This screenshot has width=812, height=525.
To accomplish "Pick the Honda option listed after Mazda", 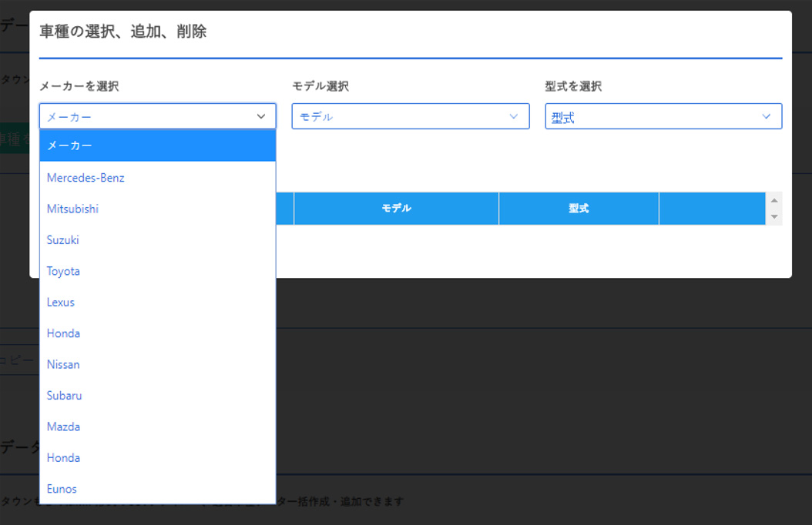I will coord(157,458).
